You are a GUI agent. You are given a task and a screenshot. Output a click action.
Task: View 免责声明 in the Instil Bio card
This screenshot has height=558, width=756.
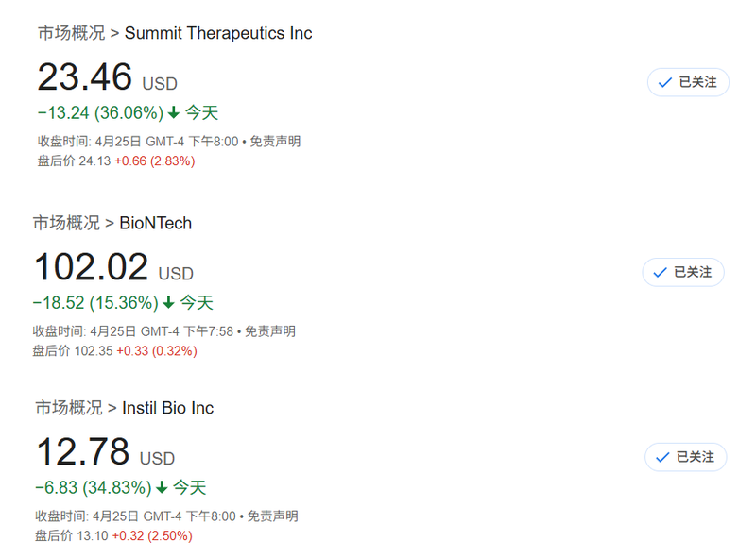273,516
